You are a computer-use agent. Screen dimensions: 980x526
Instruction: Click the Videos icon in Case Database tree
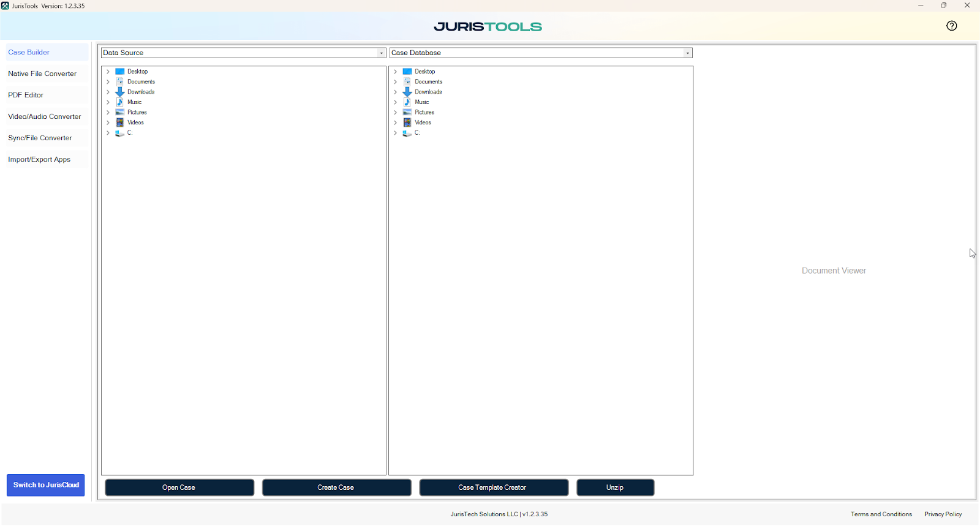(x=407, y=122)
